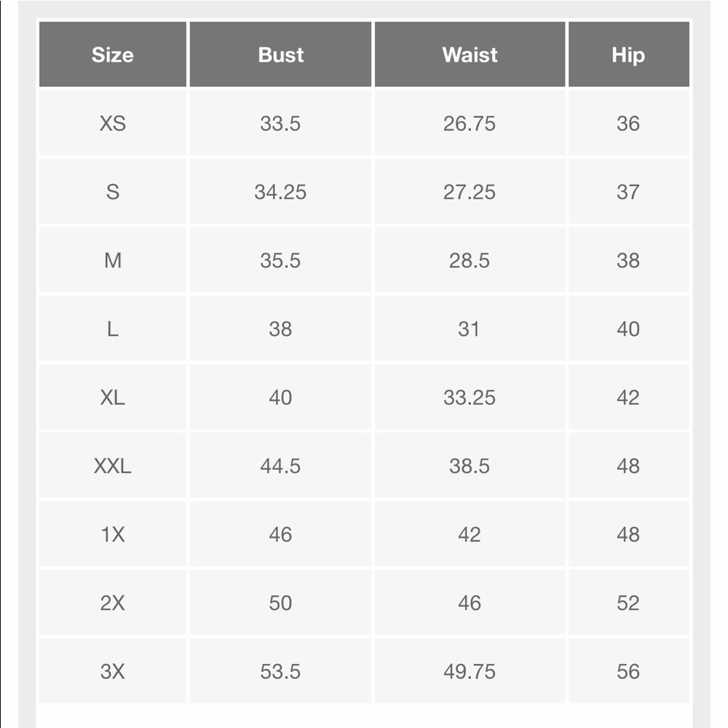Select the 1X size cell
This screenshot has height=728, width=728.
pyautogui.click(x=112, y=534)
